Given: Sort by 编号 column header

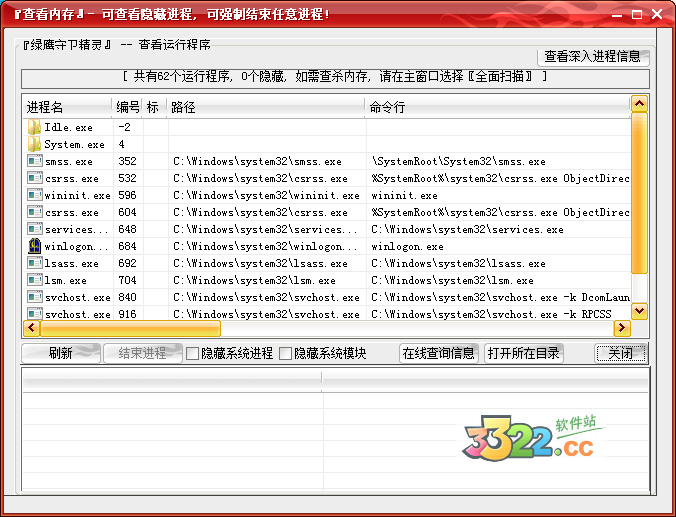Looking at the screenshot, I should click(x=128, y=107).
